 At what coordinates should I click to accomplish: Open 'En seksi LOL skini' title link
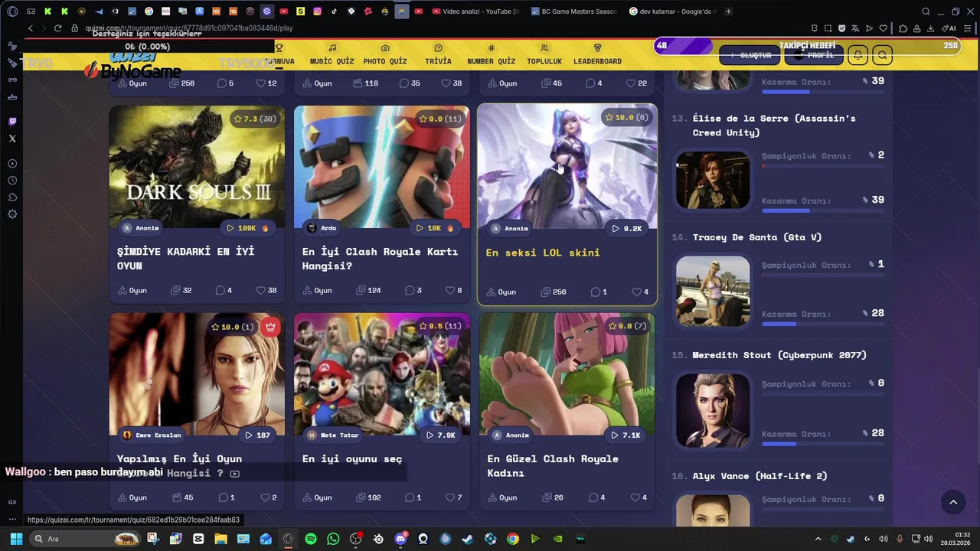tap(543, 253)
